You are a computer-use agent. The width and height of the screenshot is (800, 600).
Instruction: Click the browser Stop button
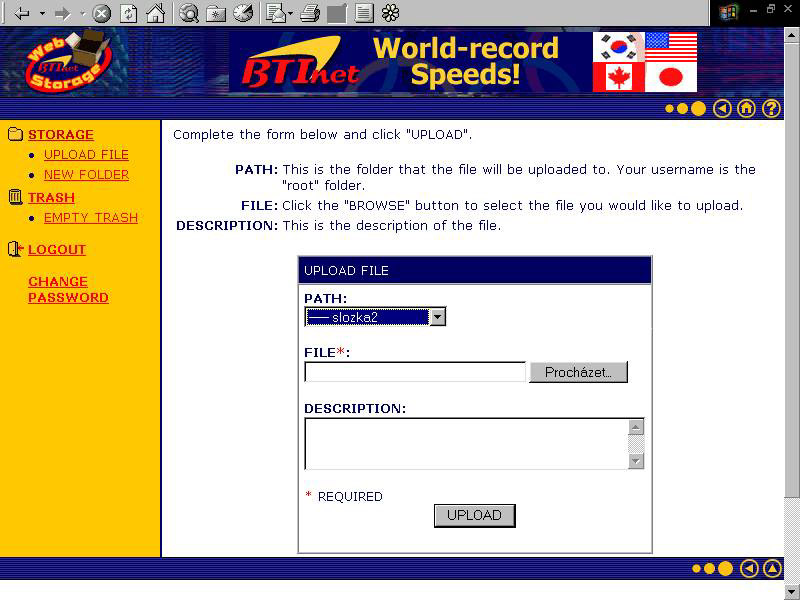point(102,14)
